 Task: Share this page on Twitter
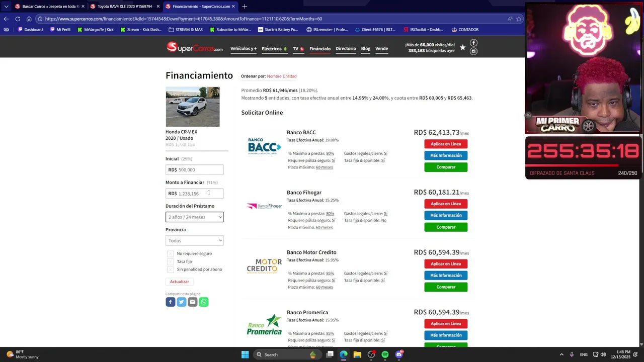click(x=181, y=302)
